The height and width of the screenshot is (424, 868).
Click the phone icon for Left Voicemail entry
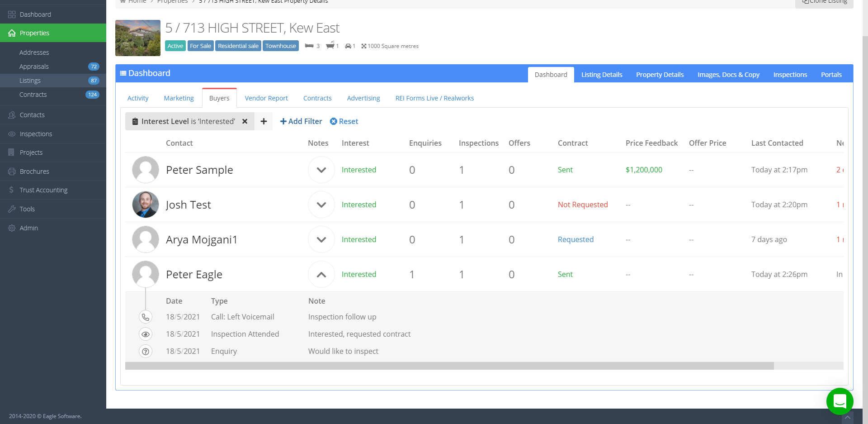(146, 317)
